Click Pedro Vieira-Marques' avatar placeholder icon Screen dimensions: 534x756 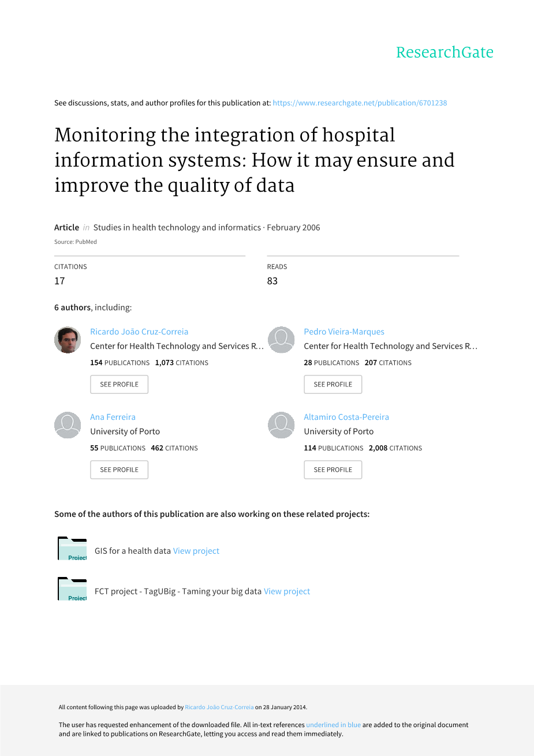tap(281, 340)
